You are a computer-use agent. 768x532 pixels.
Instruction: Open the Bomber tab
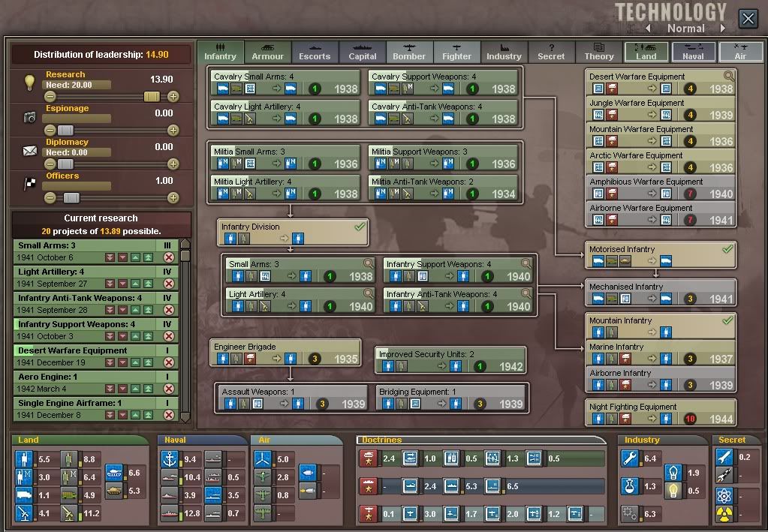(x=409, y=52)
